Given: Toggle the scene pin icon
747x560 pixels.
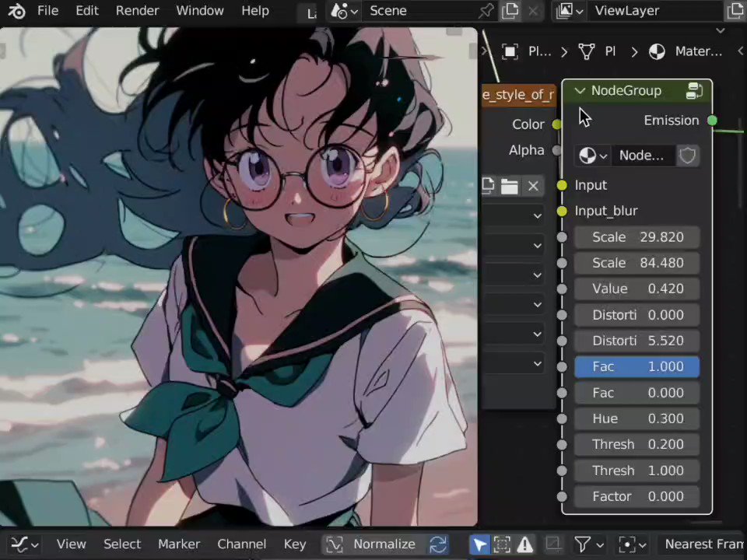Looking at the screenshot, I should coord(486,11).
